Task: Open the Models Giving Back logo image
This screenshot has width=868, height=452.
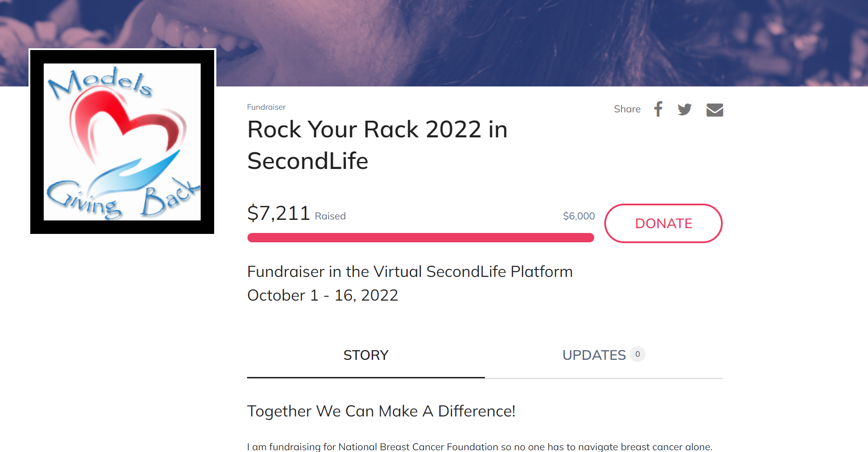Action: point(122,141)
